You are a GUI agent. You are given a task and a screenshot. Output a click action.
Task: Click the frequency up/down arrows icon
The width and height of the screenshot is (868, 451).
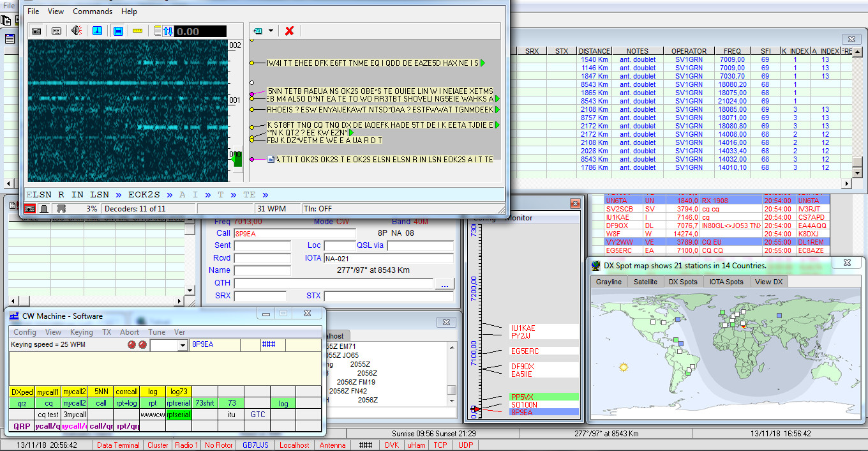(x=167, y=31)
